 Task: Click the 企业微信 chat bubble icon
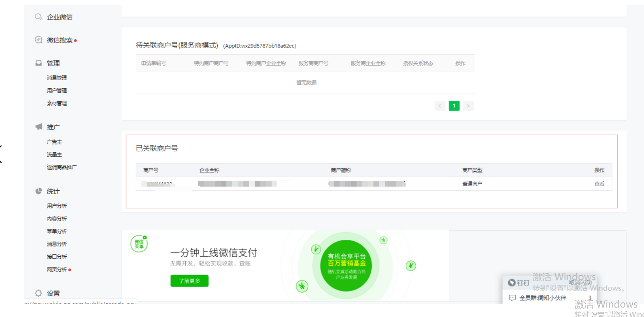(38, 17)
